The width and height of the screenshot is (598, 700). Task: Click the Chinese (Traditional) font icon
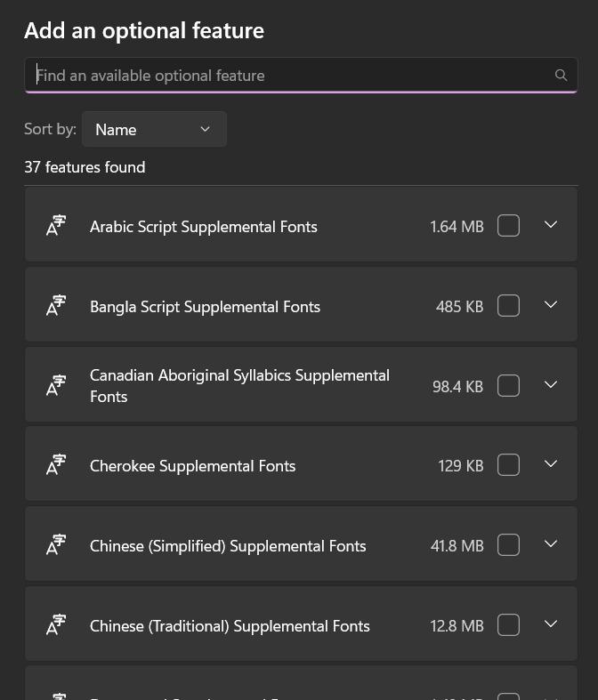[56, 625]
